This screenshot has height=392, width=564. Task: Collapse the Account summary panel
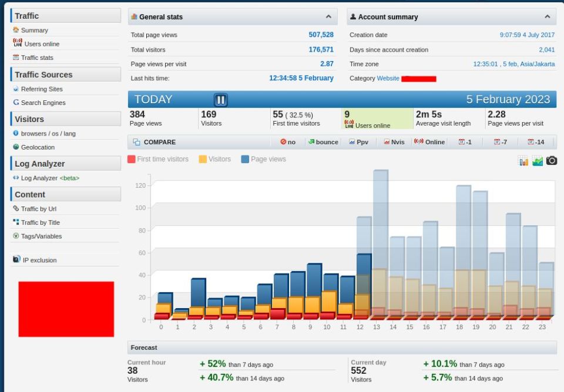point(547,16)
